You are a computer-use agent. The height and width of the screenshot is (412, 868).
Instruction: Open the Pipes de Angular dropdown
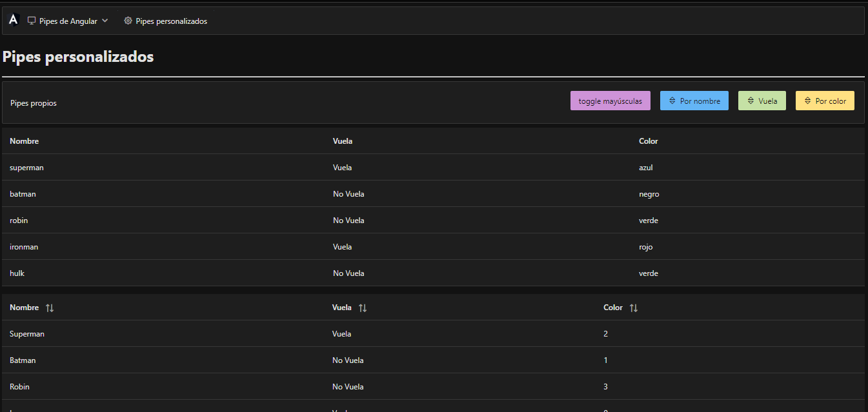(x=68, y=20)
